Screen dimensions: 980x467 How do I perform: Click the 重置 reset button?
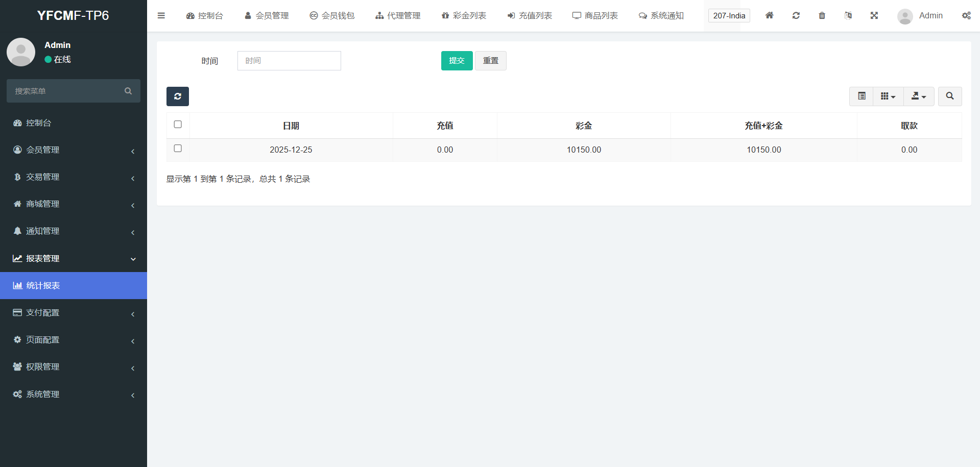tap(490, 61)
